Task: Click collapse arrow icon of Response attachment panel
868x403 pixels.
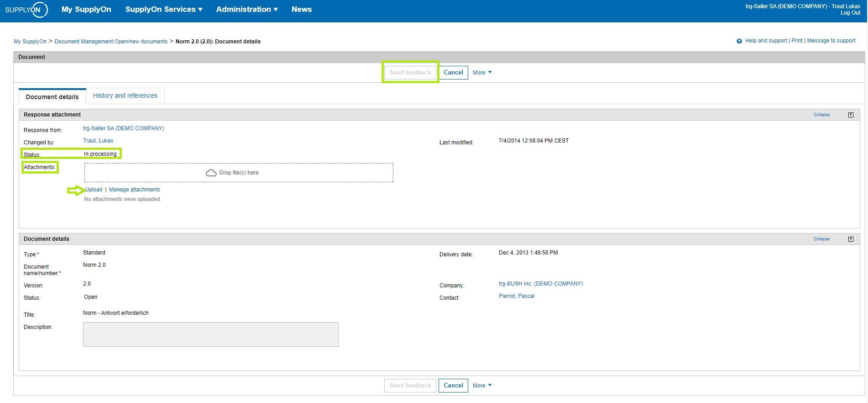Action: (x=851, y=115)
